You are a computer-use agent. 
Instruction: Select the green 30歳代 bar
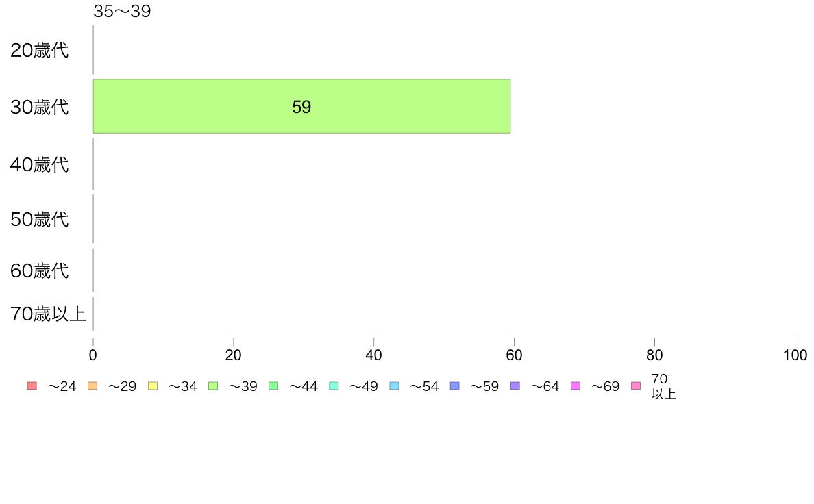[x=301, y=106]
